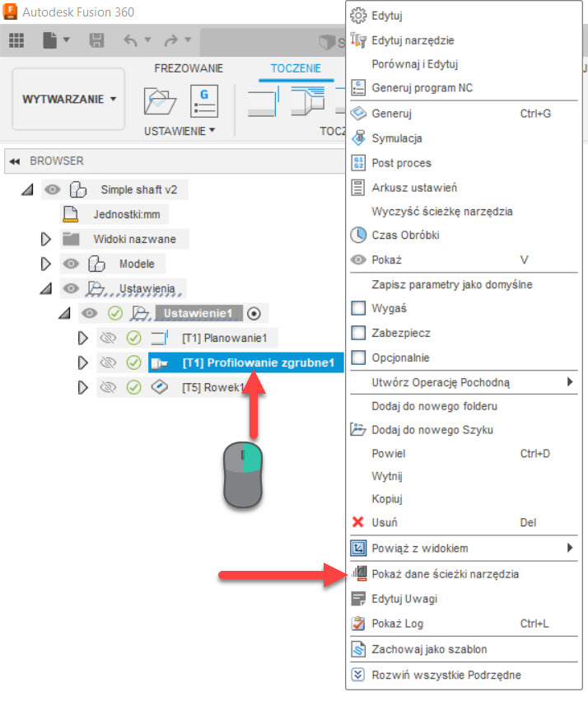Expand the Widoki nazwane tree node
The width and height of the screenshot is (588, 701).
46,240
